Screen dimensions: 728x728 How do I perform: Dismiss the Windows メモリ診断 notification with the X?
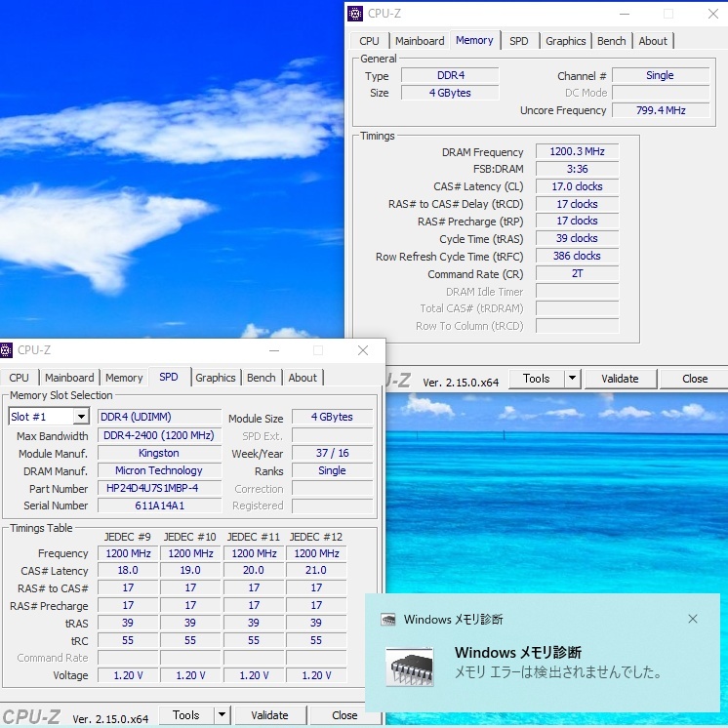[x=693, y=619]
